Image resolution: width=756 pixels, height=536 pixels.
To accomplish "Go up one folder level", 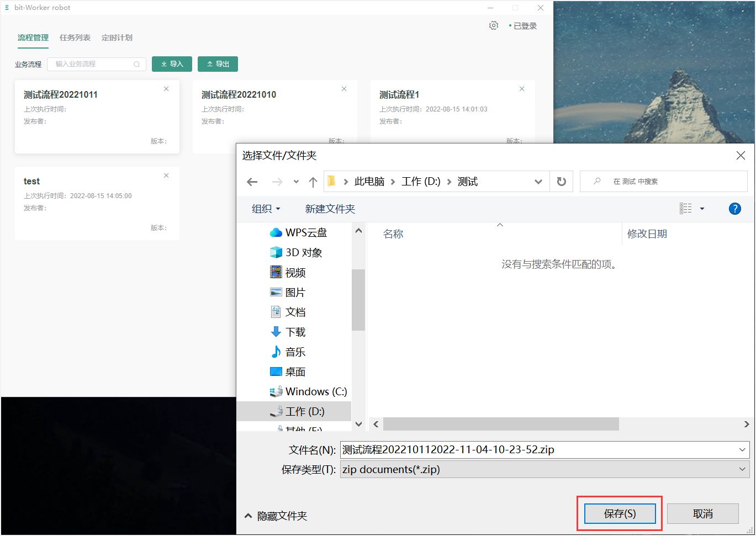I will click(x=313, y=182).
